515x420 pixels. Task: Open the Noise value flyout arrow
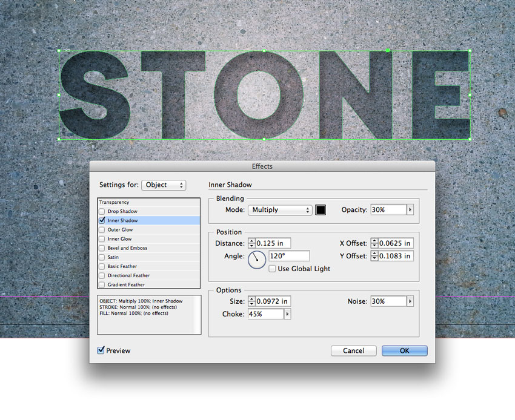pos(411,301)
